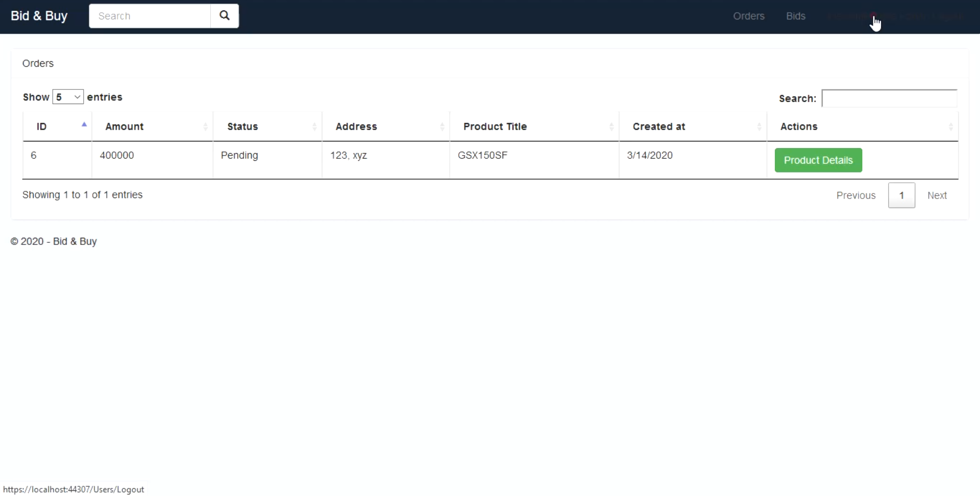Focus the navbar Search text box

[150, 16]
